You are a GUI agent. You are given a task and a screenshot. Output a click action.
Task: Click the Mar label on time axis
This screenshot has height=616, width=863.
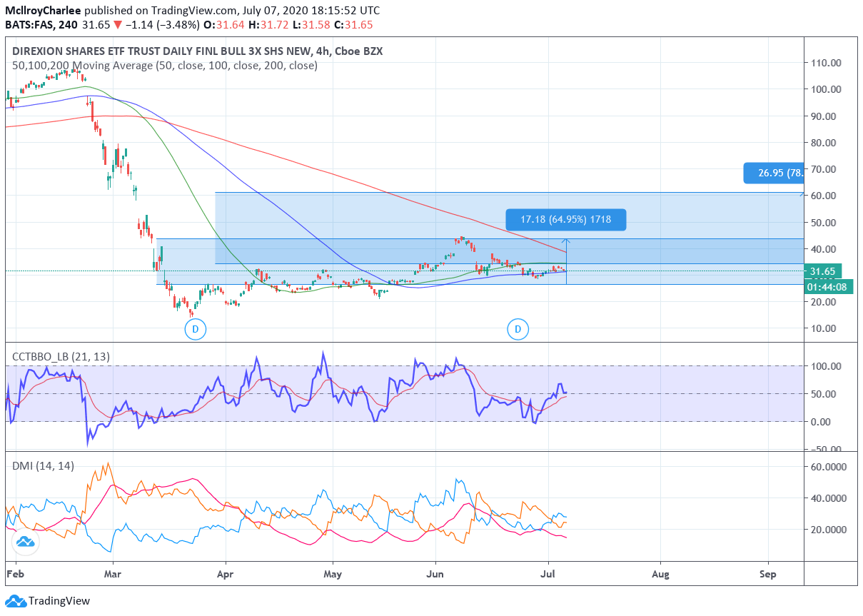click(x=113, y=573)
